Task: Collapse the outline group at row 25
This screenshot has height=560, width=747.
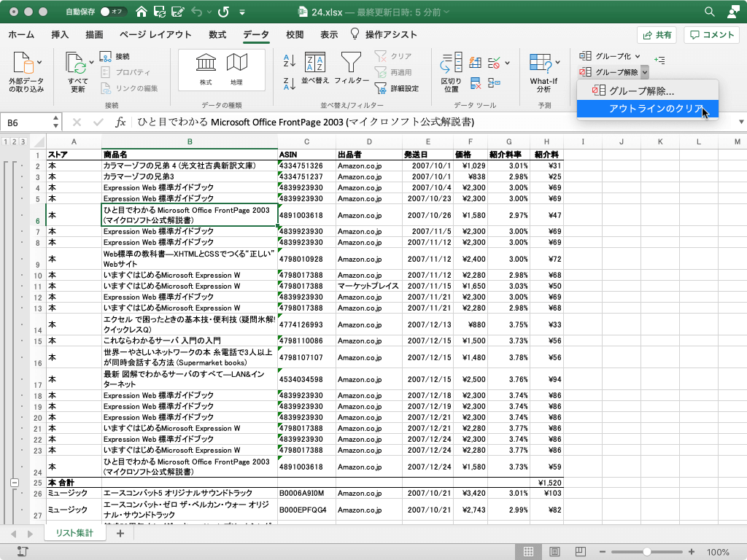Action: coord(15,483)
